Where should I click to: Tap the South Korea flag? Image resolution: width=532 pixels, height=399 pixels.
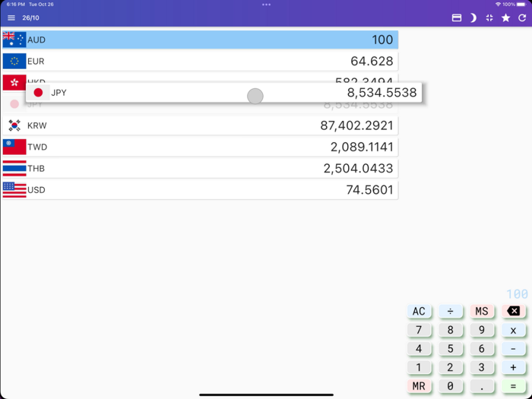click(14, 125)
